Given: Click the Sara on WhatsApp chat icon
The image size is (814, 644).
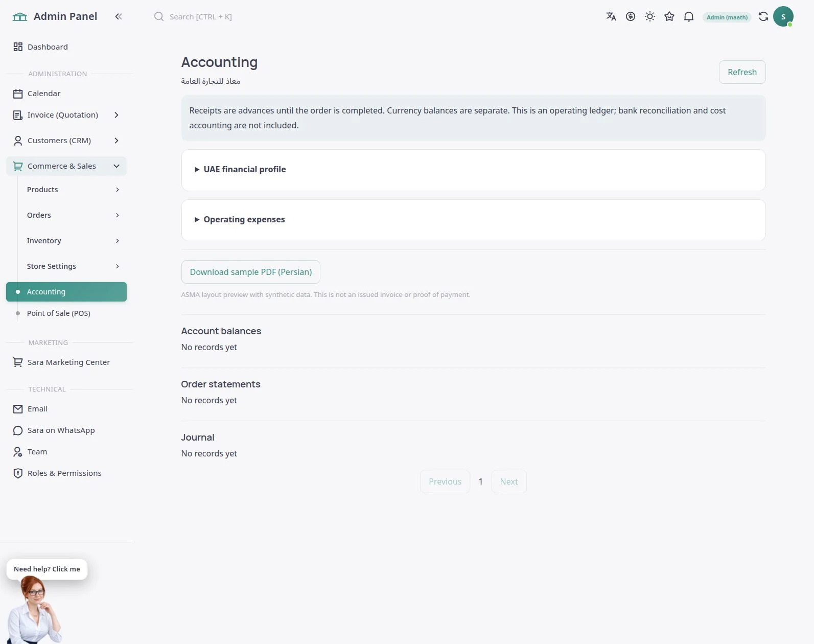Looking at the screenshot, I should point(18,430).
